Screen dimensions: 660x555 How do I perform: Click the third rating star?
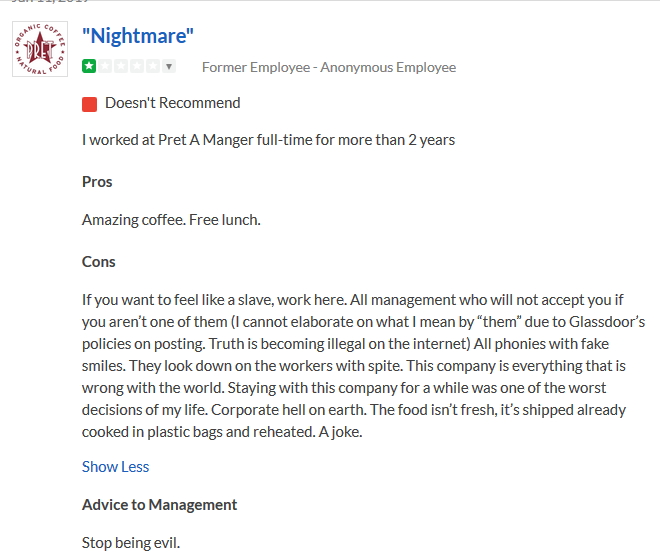[121, 67]
